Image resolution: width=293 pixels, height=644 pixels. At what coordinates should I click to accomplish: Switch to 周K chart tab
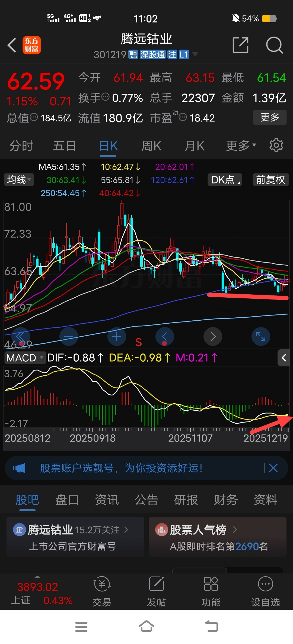click(x=151, y=146)
